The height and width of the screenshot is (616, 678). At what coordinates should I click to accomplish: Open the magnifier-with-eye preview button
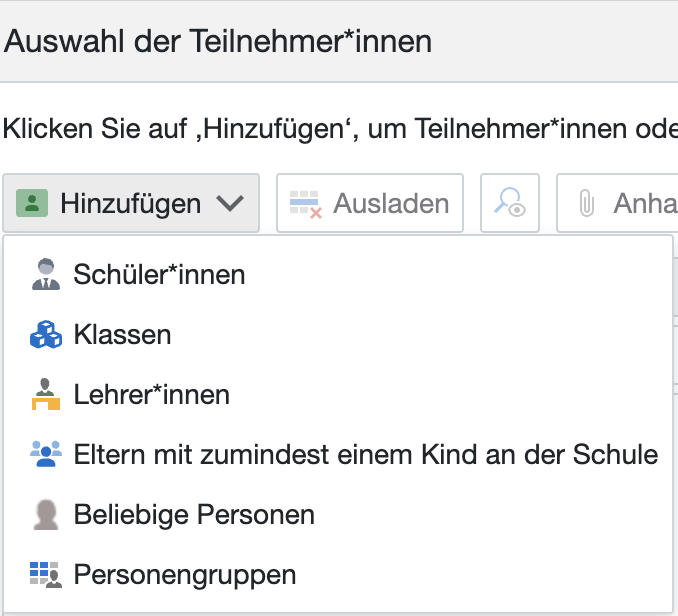click(510, 204)
